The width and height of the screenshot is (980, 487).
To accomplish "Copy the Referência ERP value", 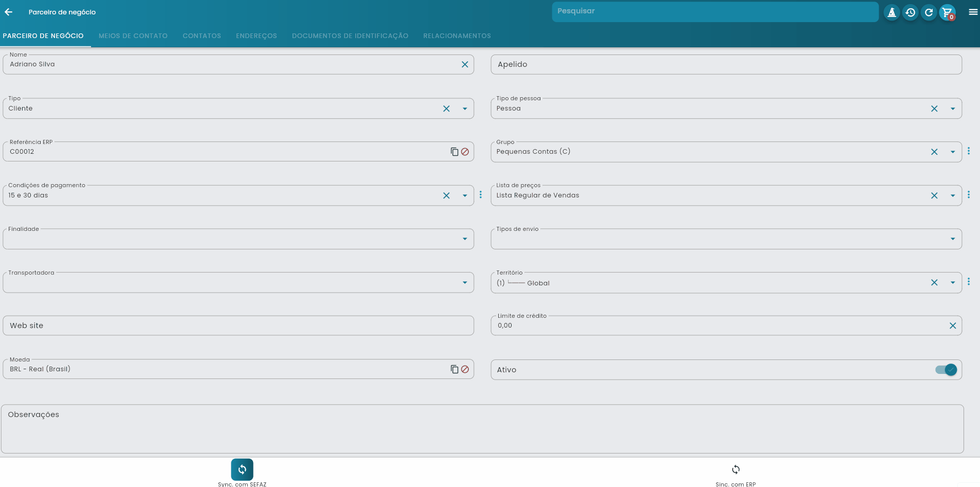I will click(x=455, y=152).
